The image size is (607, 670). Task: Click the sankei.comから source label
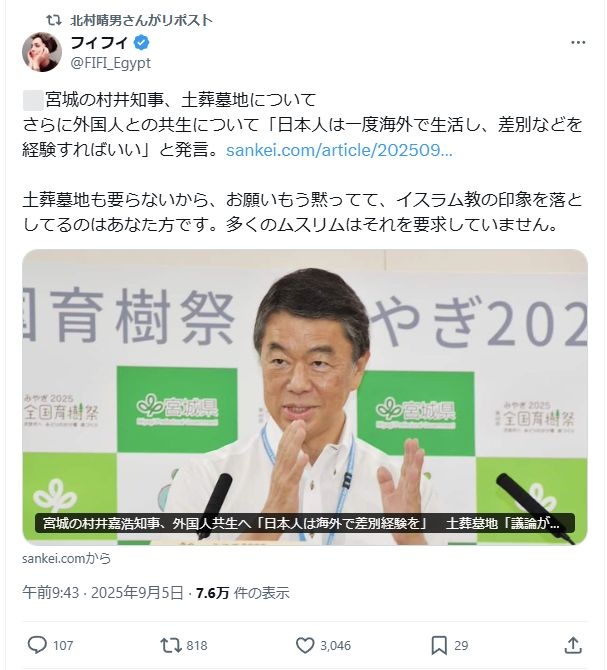point(67,558)
